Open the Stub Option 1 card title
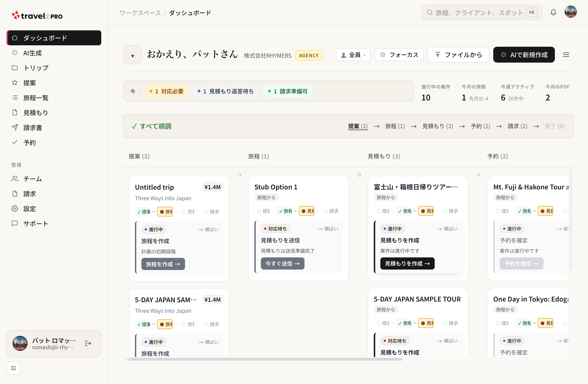 (x=276, y=187)
